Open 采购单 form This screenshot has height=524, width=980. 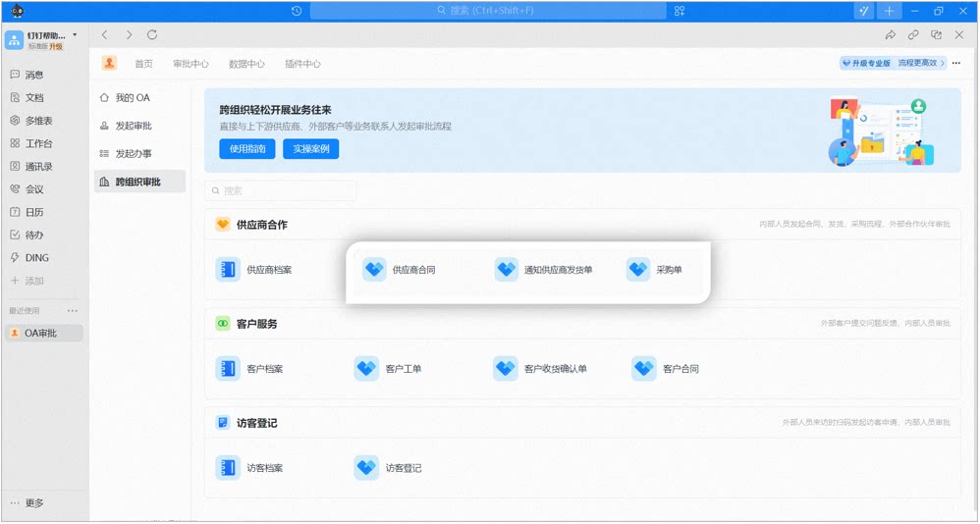pyautogui.click(x=655, y=270)
